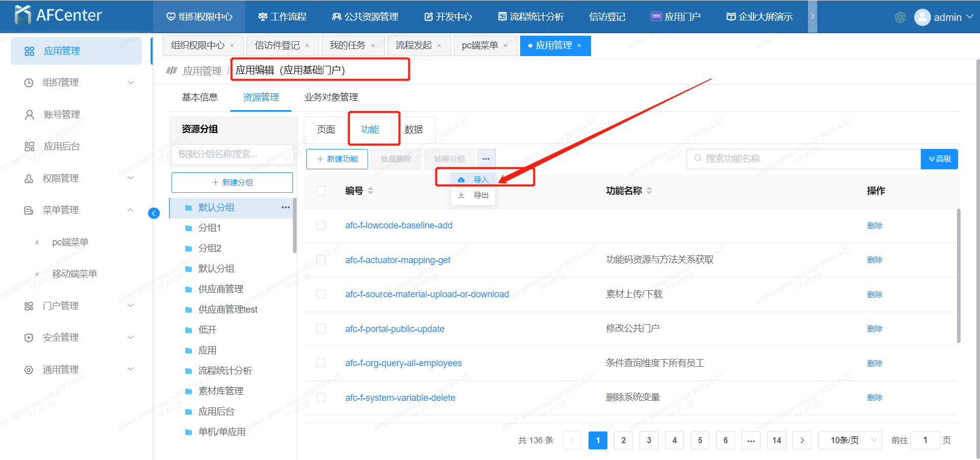Close the pc端菜单 tab with its x

click(505, 46)
